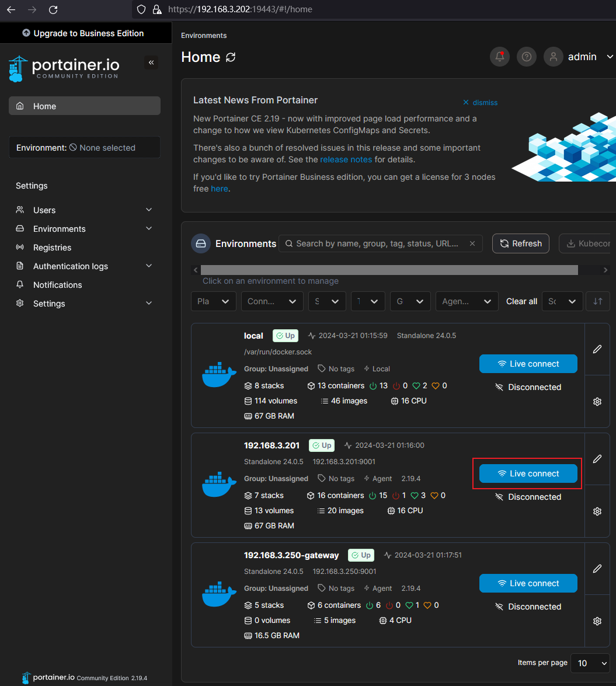Screen dimensions: 616x686
Task: Click the Environments breadcrumb
Action: (x=204, y=36)
